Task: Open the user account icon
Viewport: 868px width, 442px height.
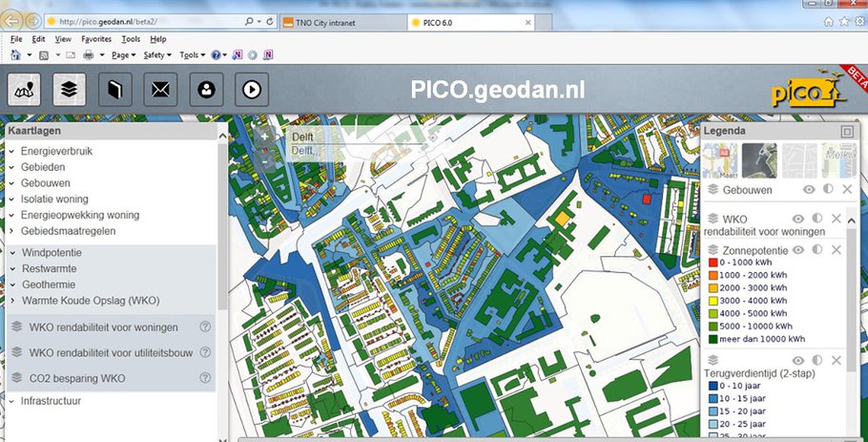Action: [206, 89]
